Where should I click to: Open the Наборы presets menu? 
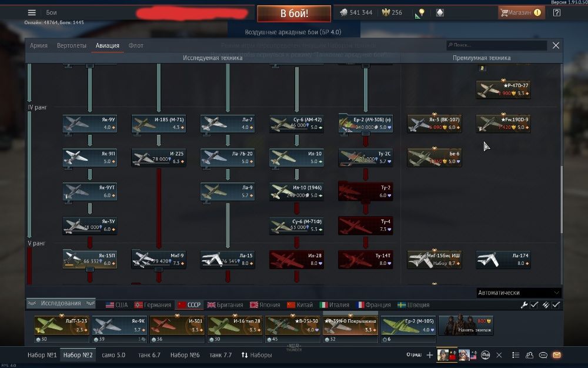click(256, 355)
